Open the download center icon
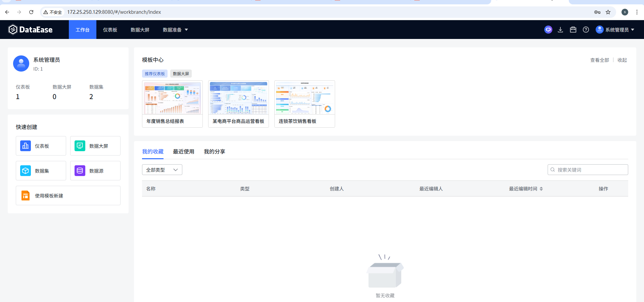Viewport: 644px width, 302px height. (560, 30)
